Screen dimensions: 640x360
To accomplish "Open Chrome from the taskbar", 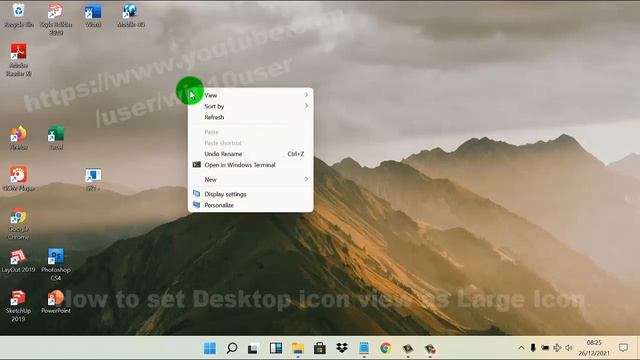I will 386,348.
